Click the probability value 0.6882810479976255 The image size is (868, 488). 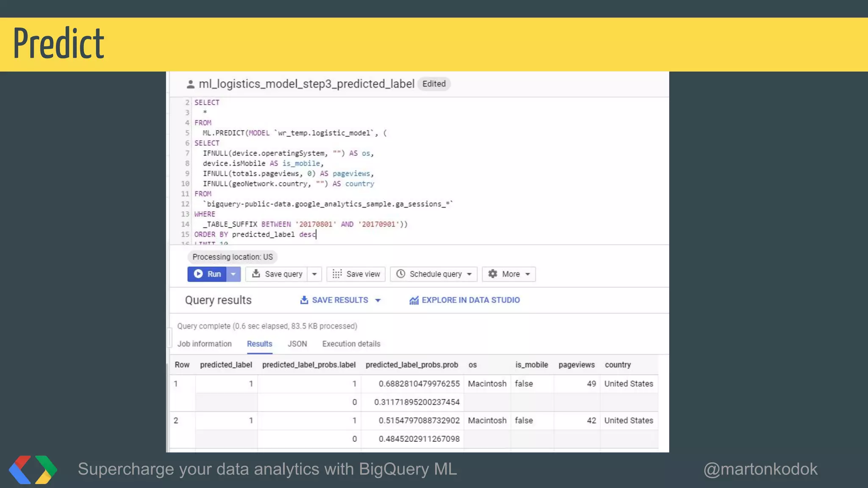coord(419,384)
